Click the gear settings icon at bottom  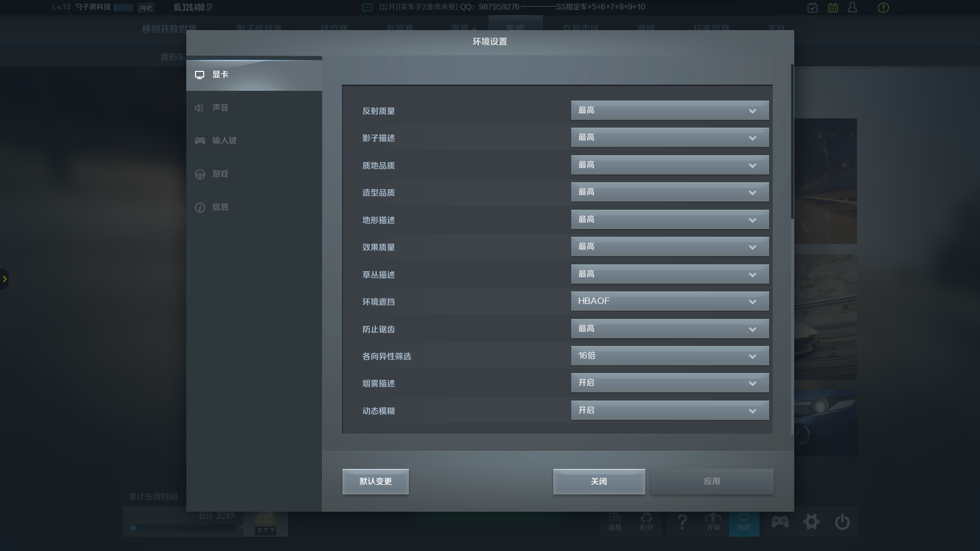coord(811,522)
